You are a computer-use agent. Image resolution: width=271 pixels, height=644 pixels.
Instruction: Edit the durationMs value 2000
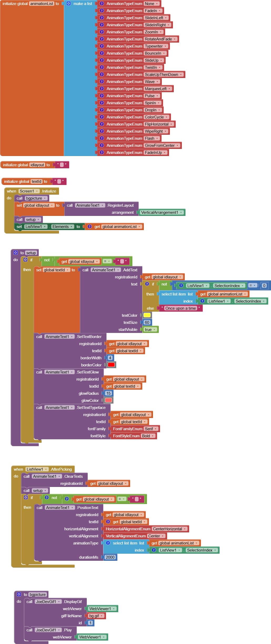click(x=110, y=557)
